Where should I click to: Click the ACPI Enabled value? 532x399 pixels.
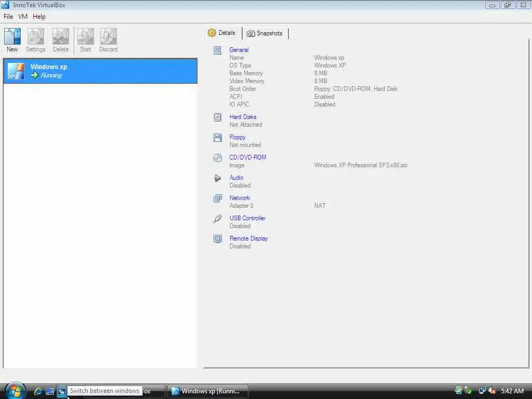coord(324,97)
